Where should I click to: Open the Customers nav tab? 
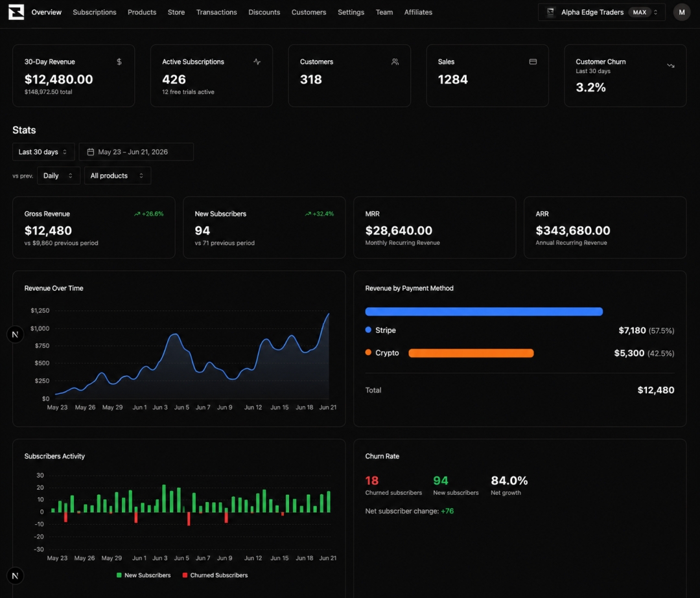pos(309,12)
